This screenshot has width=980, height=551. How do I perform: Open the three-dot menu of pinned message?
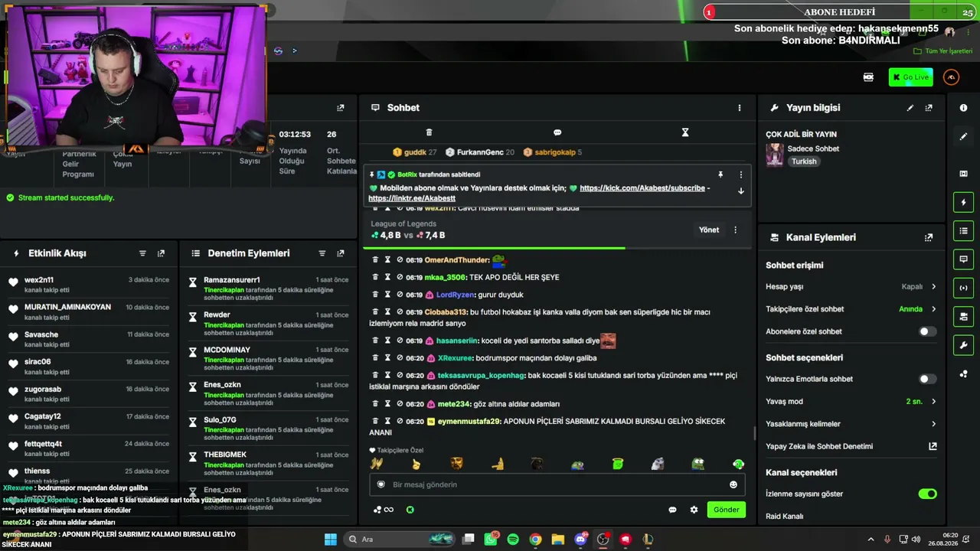(740, 174)
